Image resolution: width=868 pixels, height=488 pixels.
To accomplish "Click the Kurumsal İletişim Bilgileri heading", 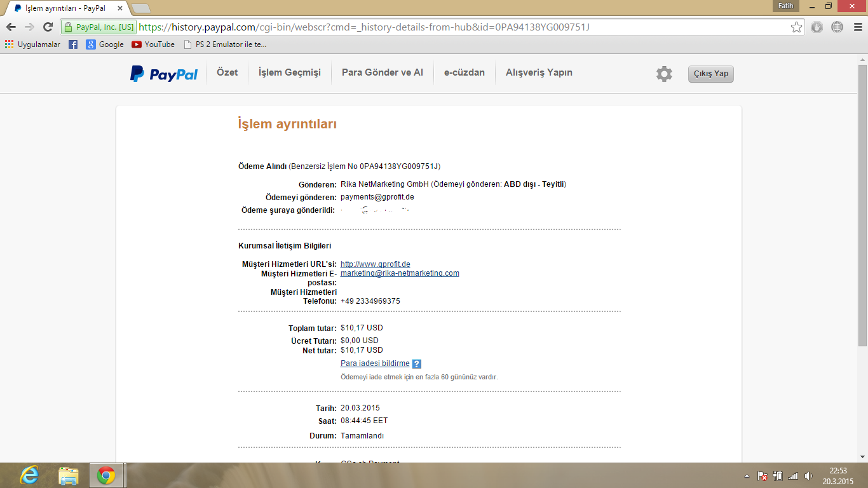I will click(285, 246).
